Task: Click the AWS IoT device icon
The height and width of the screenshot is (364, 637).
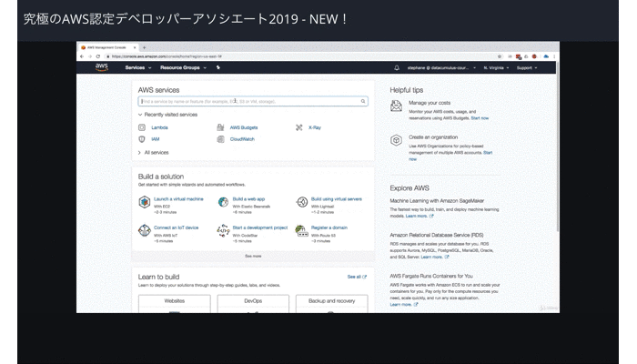Action: tap(144, 230)
